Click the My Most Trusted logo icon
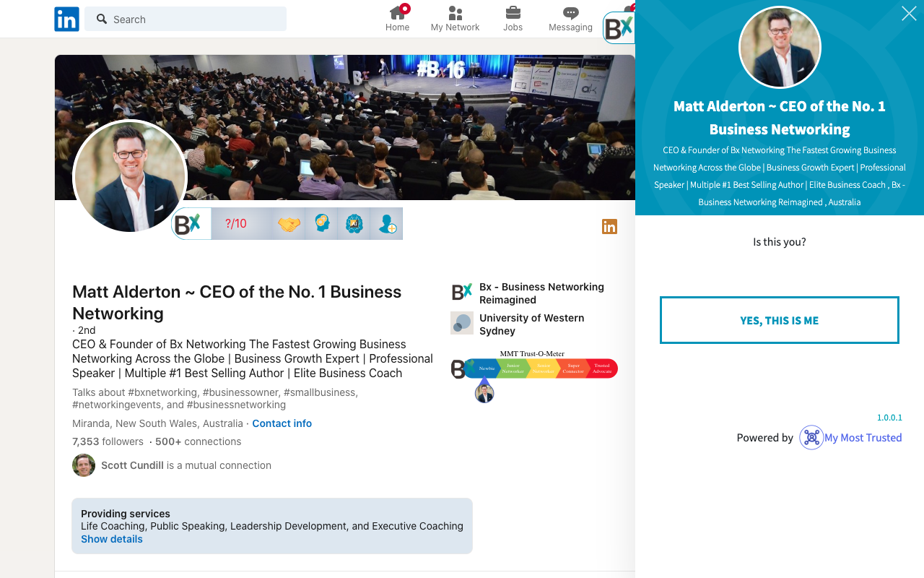This screenshot has width=924, height=578. click(x=811, y=438)
